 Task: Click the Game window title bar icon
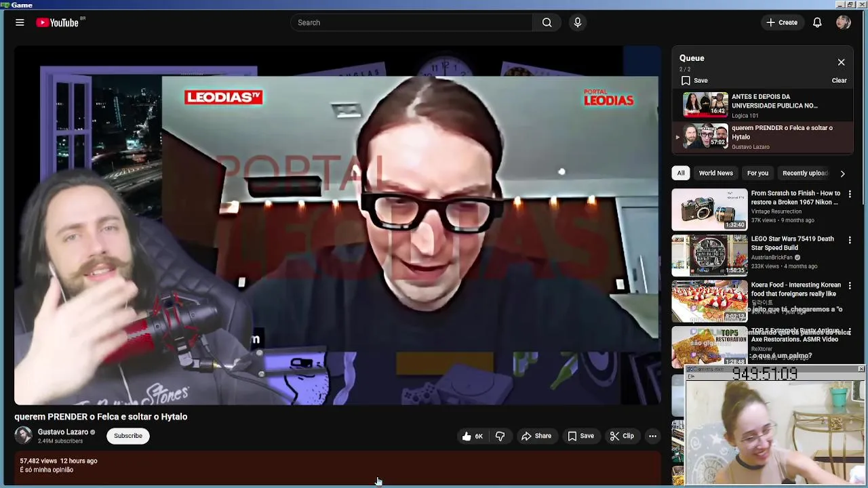click(x=5, y=5)
